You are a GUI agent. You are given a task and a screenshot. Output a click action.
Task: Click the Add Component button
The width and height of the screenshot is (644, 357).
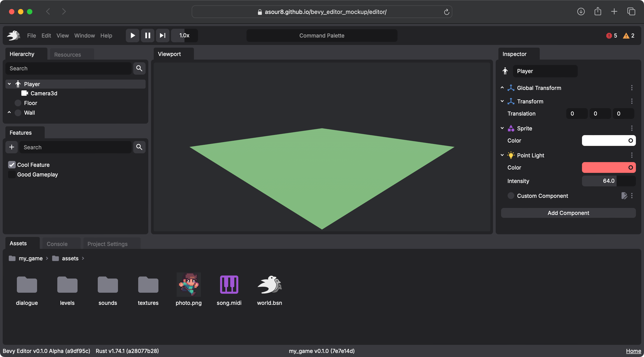pos(568,213)
